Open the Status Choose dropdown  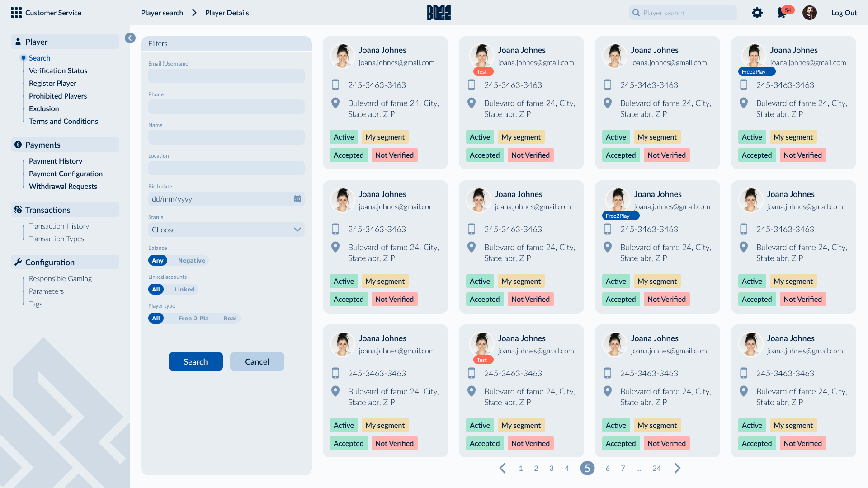click(x=226, y=230)
